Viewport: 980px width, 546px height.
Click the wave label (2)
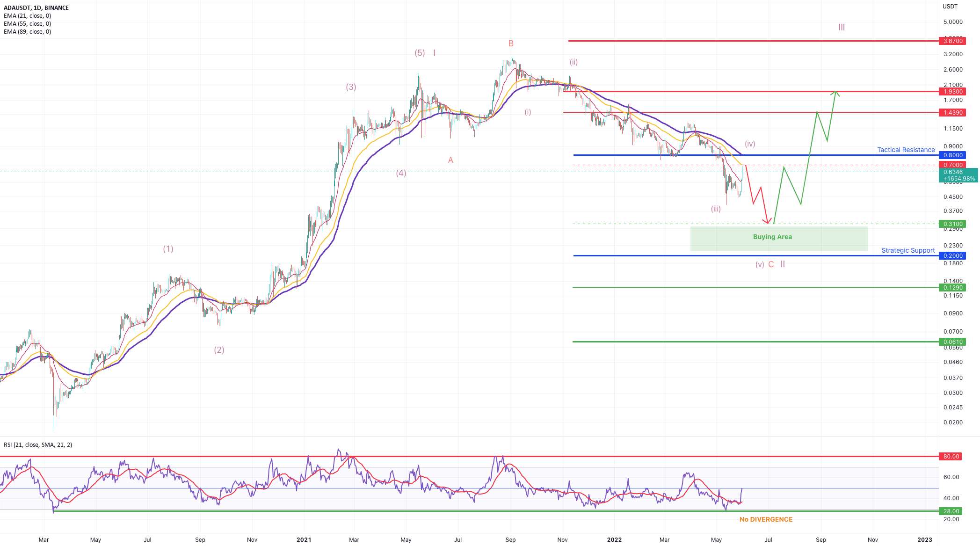[x=219, y=350]
